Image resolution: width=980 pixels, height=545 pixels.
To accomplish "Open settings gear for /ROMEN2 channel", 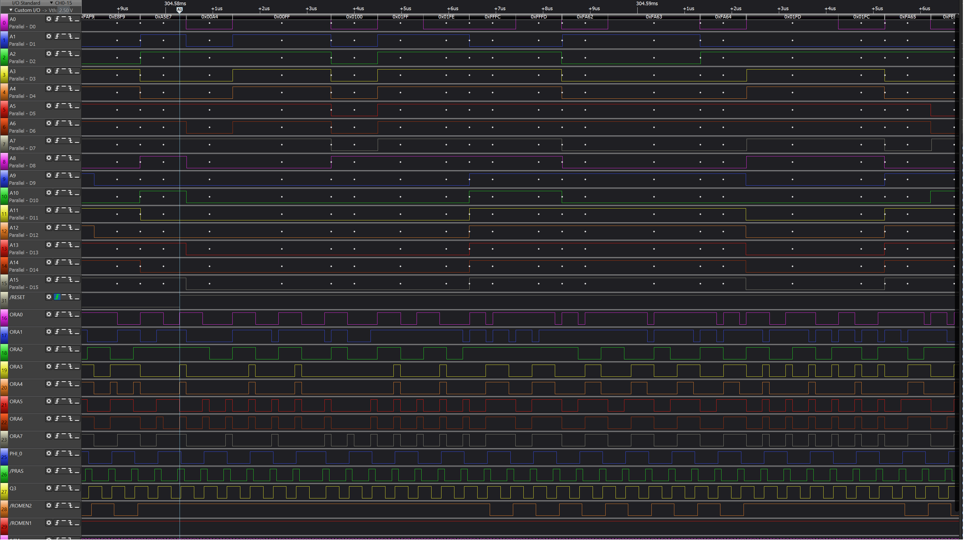I will (49, 506).
